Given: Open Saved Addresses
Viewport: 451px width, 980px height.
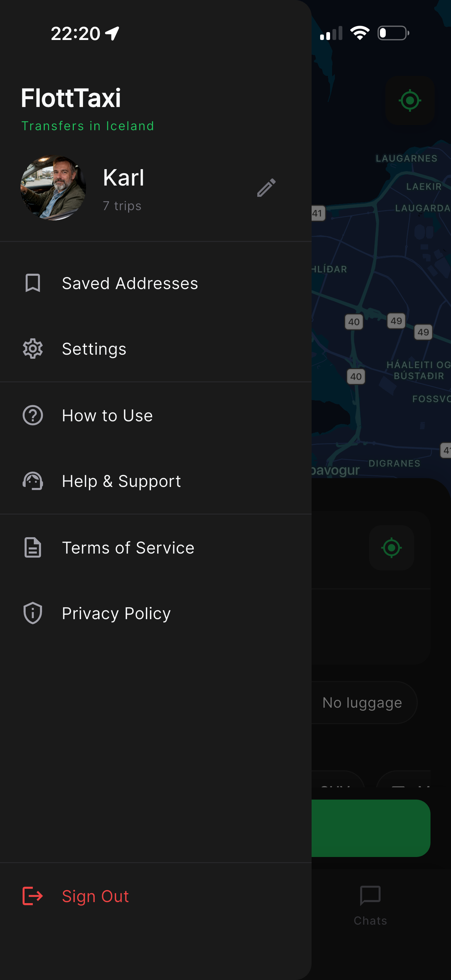Looking at the screenshot, I should click(x=156, y=283).
